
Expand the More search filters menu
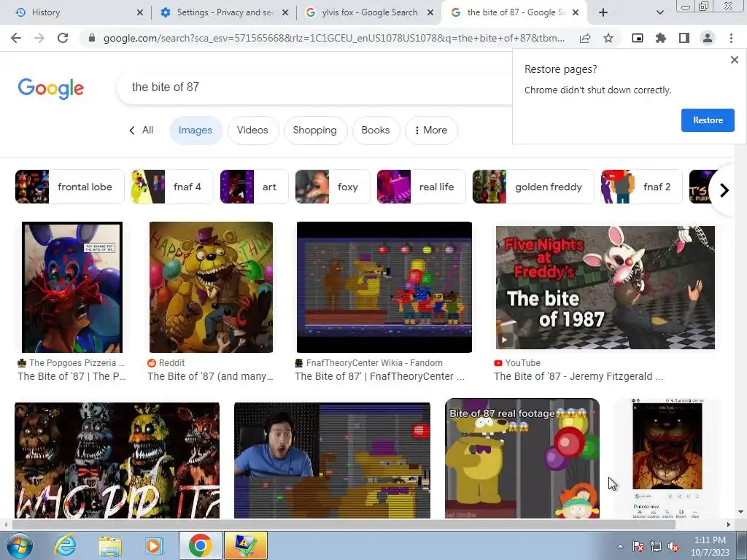tap(430, 131)
